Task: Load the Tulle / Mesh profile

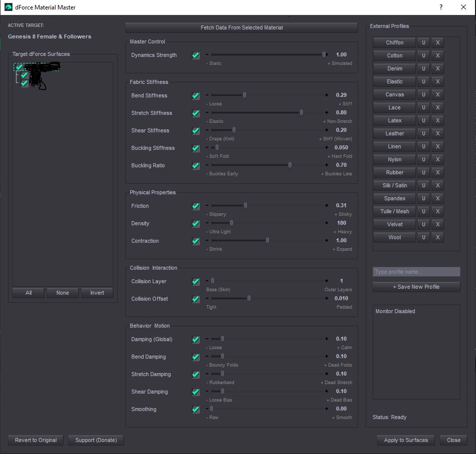Action: point(395,212)
